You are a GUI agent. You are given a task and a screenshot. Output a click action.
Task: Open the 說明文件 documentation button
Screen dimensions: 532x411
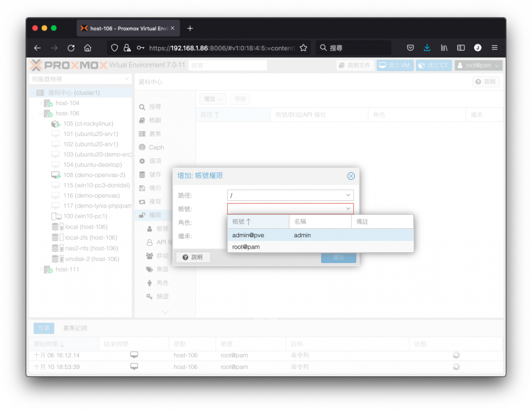355,65
